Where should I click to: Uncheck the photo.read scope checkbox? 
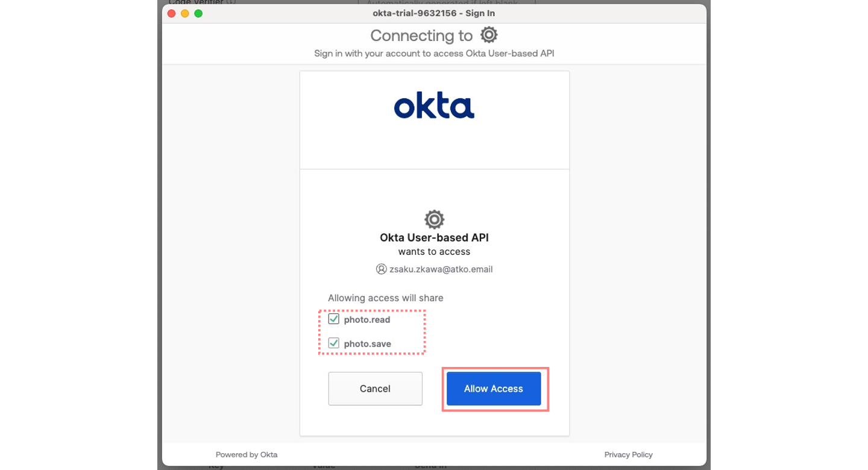(333, 319)
